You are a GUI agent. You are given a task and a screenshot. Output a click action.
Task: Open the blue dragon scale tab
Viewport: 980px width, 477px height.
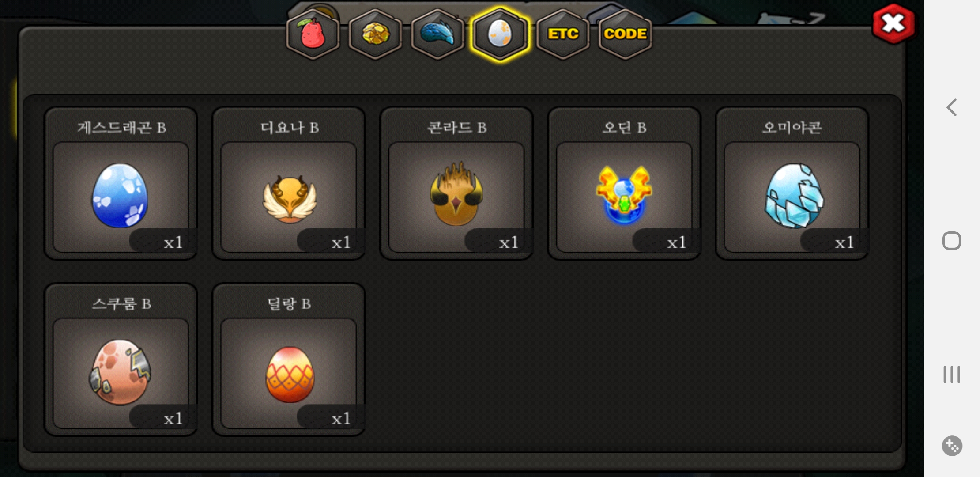[437, 34]
